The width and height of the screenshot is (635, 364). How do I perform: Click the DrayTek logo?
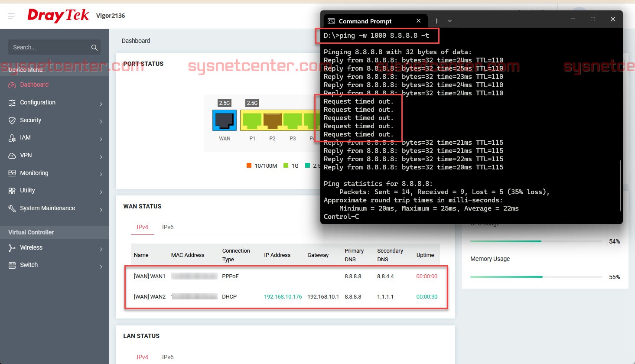point(58,16)
